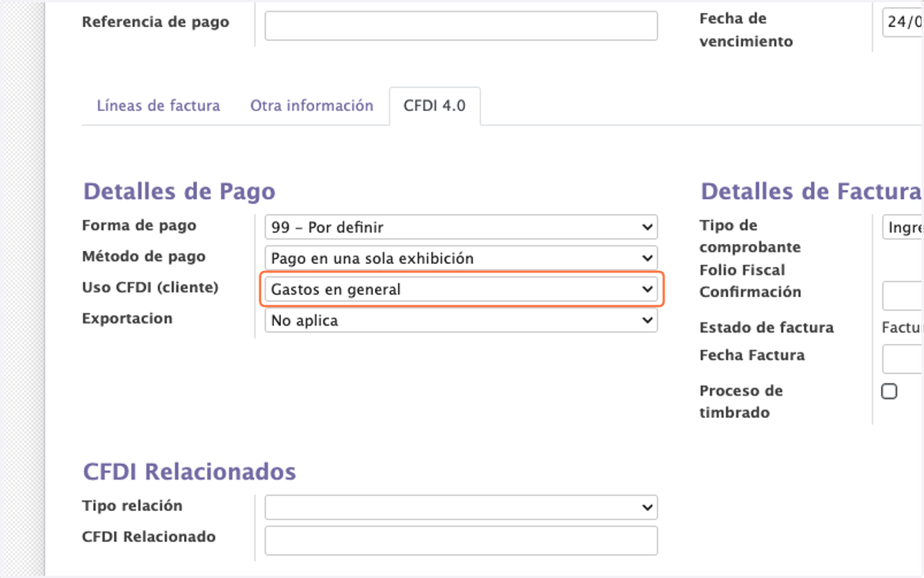This screenshot has width=924, height=578.
Task: Click the Confirmación input field
Action: (902, 296)
